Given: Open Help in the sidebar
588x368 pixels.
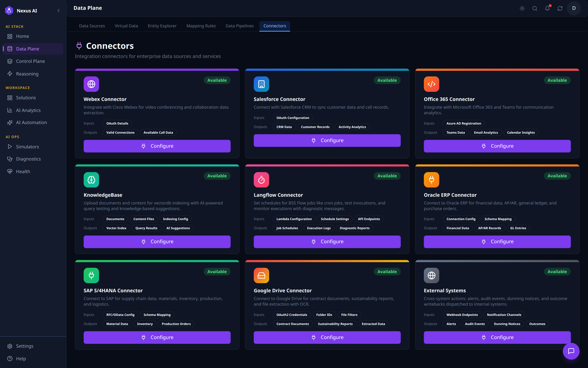Looking at the screenshot, I should pos(33,358).
